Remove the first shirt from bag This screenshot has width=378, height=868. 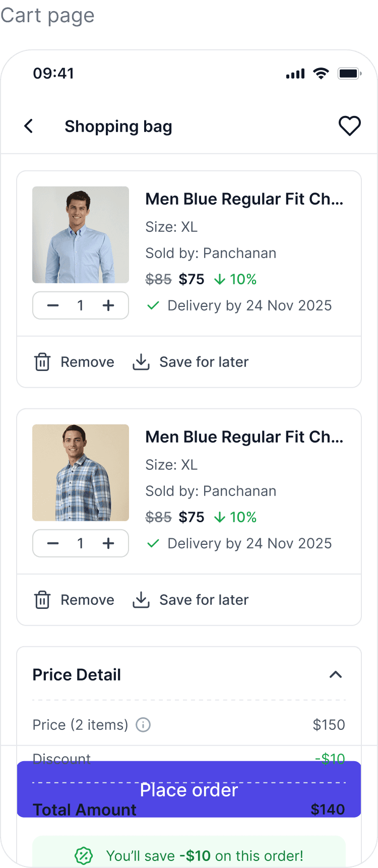pos(87,362)
